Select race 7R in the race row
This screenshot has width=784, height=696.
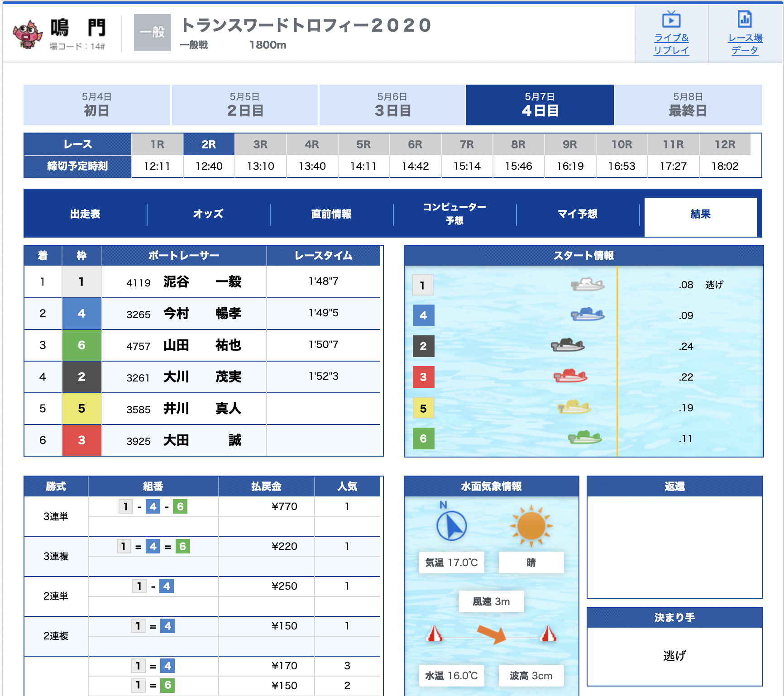pyautogui.click(x=467, y=145)
